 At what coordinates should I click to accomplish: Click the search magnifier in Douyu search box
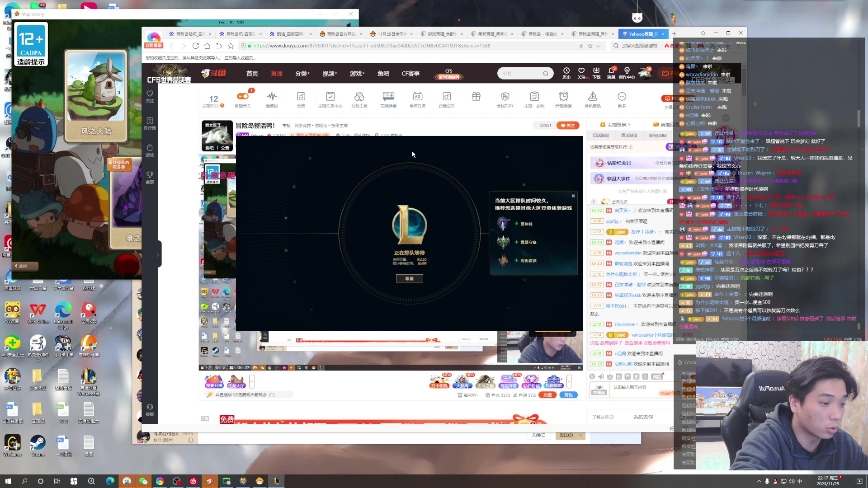(546, 73)
